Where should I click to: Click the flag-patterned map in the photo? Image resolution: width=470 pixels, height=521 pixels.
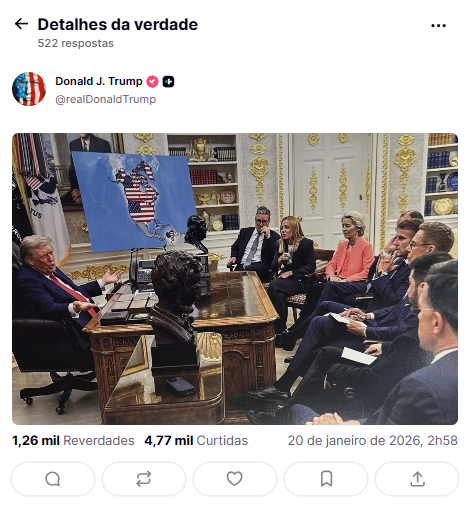(x=134, y=202)
